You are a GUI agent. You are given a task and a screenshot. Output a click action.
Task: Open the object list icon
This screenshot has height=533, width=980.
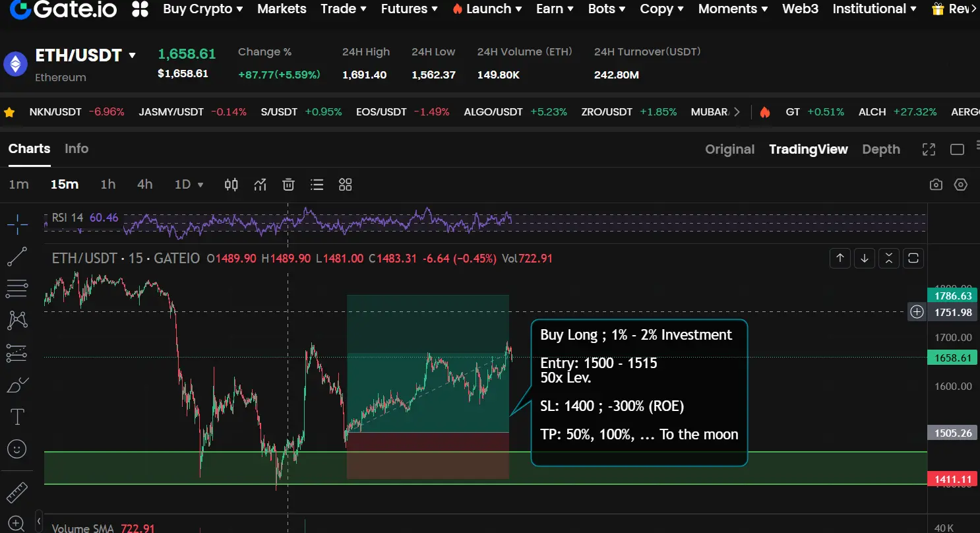[x=317, y=185]
